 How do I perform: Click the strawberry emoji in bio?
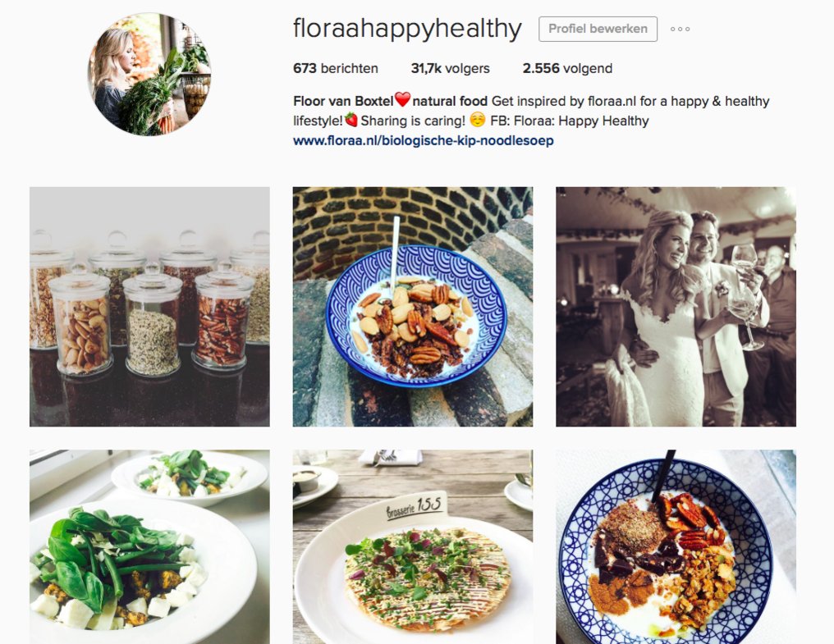[351, 120]
